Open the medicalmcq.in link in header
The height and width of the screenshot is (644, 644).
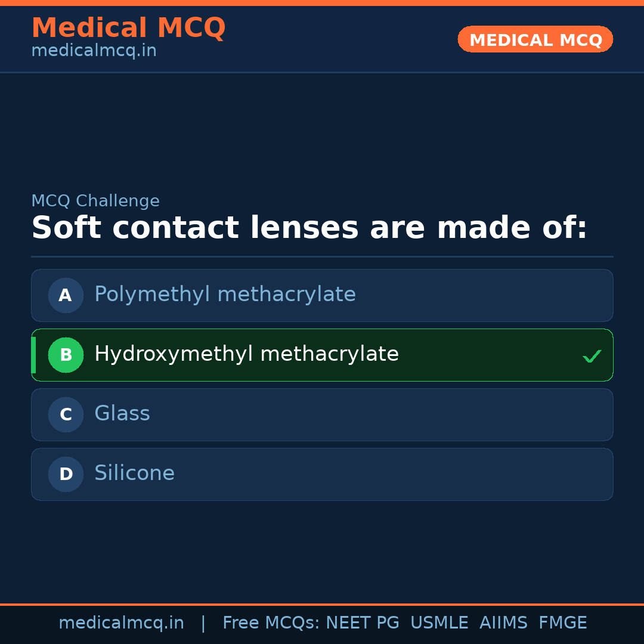[x=93, y=50]
